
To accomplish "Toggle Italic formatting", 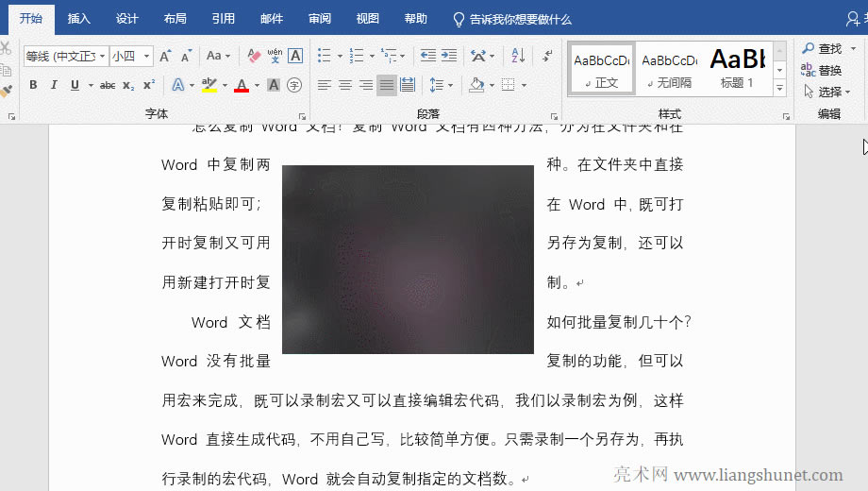I will coord(54,86).
